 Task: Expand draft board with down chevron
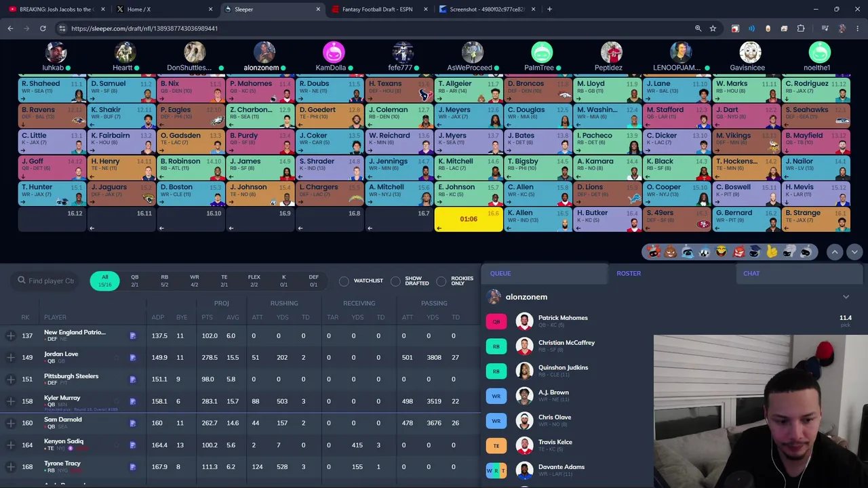tap(854, 252)
